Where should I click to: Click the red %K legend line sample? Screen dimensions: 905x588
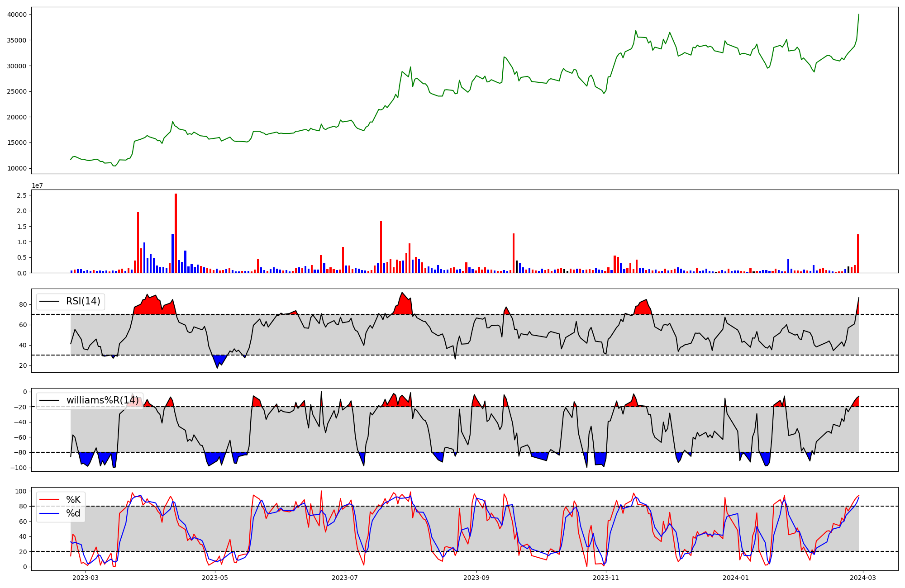49,499
